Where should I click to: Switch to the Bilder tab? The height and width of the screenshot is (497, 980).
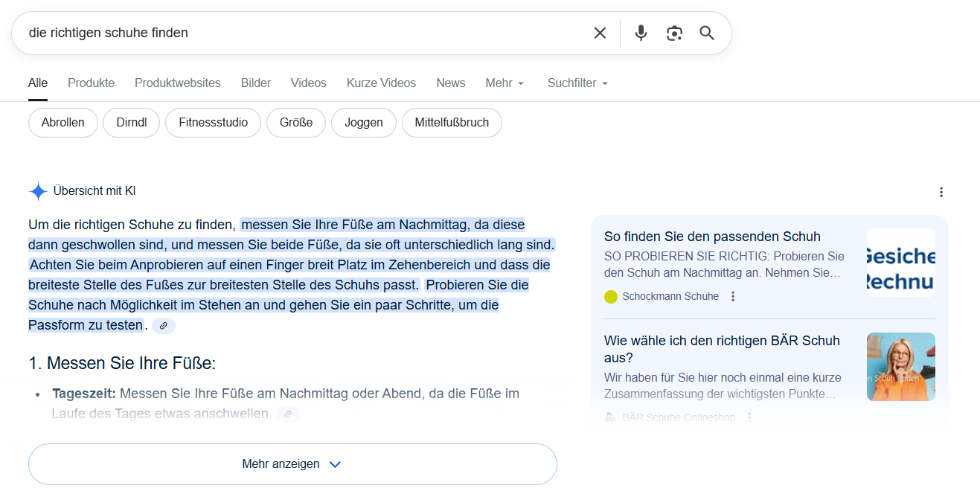pos(256,83)
